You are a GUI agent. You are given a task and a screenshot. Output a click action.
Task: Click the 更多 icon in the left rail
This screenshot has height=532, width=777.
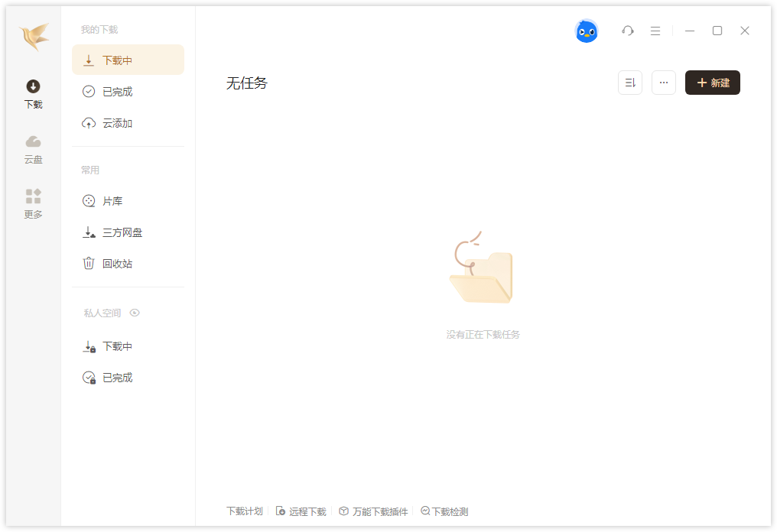pyautogui.click(x=32, y=203)
